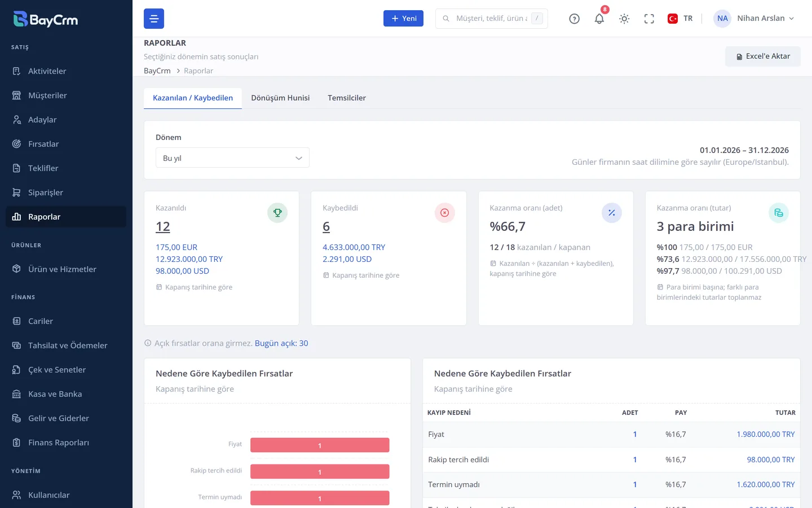Image resolution: width=812 pixels, height=508 pixels.
Task: Export report with Excel'e Aktar
Action: point(763,56)
